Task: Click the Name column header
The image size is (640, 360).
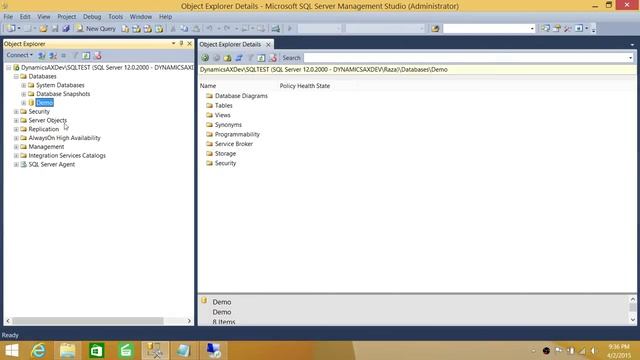Action: point(208,86)
